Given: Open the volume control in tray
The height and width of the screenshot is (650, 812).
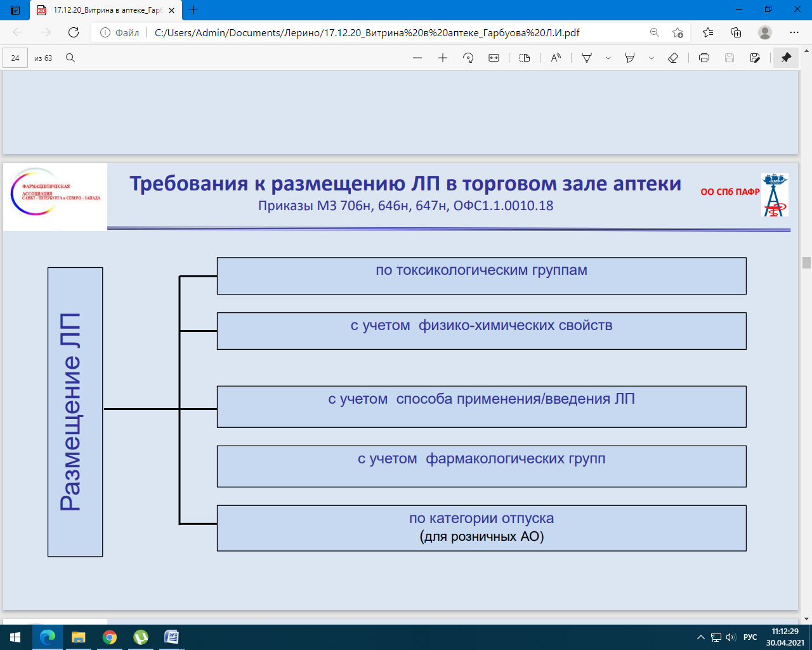Looking at the screenshot, I should click(731, 637).
